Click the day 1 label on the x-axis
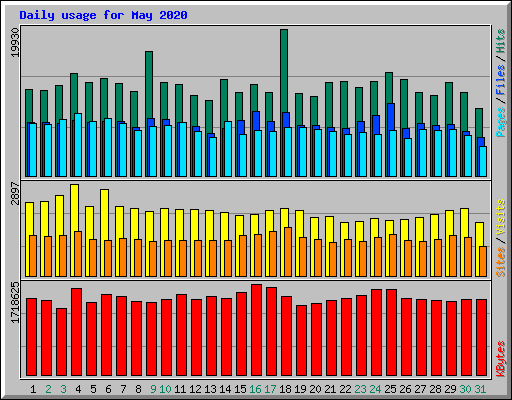Screen dimensions: 512x400 (33, 389)
